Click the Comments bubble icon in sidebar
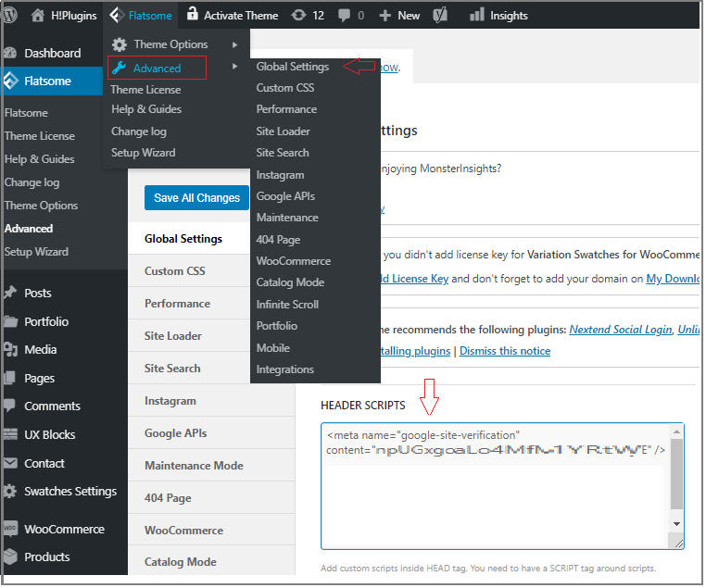 (10, 406)
